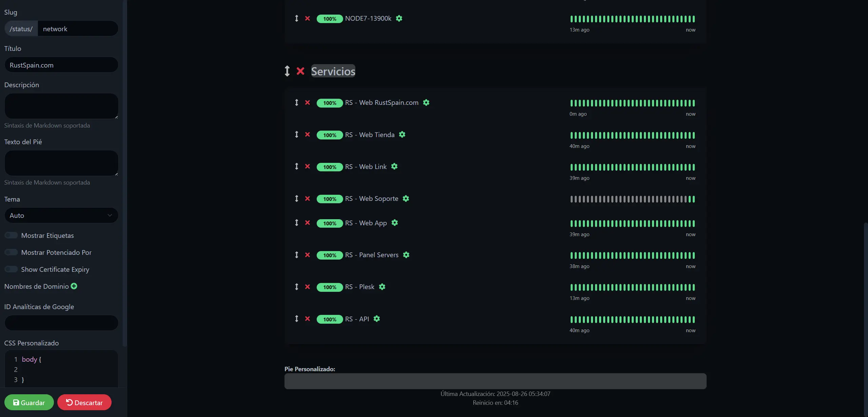Screen dimensions: 868x417
Task: Grab reorder handle of RS - Web RustSpain.com
Action: [297, 102]
